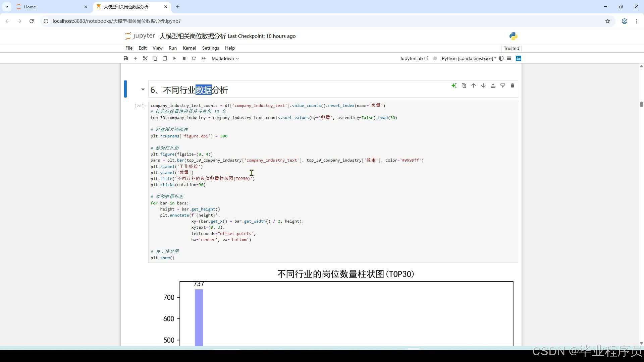Image resolution: width=644 pixels, height=362 pixels.
Task: Open the notebook in JupyterLab link
Action: click(414, 58)
